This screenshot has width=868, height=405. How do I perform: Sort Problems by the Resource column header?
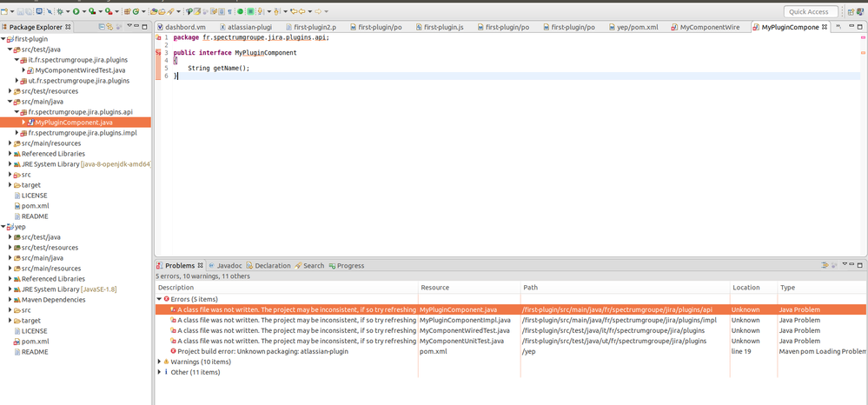tap(469, 288)
